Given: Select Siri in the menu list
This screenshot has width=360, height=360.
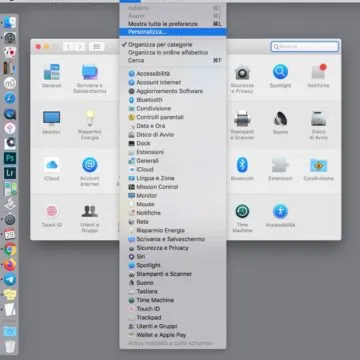Looking at the screenshot, I should coord(173,256).
